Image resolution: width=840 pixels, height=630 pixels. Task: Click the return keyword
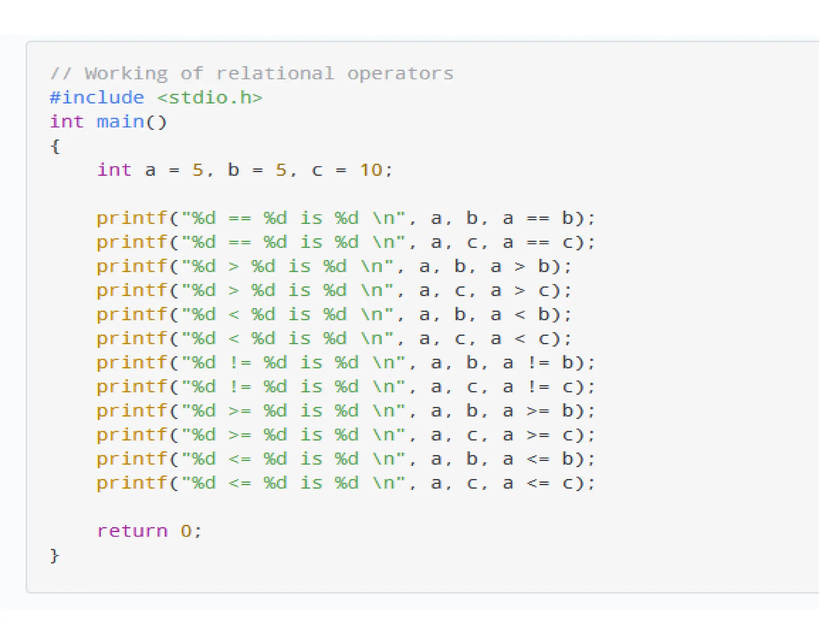(x=132, y=531)
